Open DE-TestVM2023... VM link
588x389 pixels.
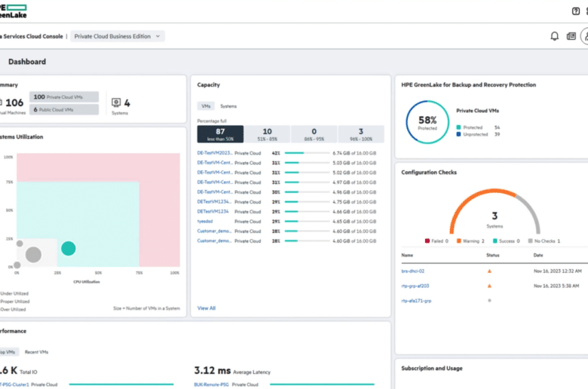215,153
